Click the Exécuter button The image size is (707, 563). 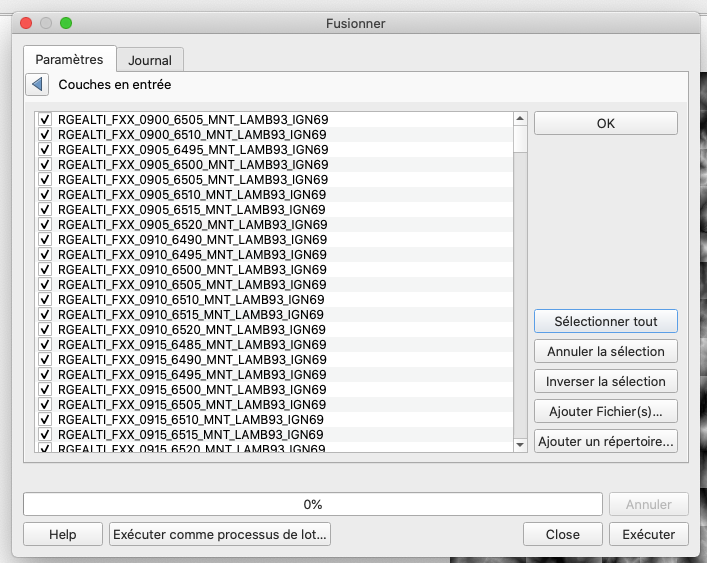[x=648, y=535]
